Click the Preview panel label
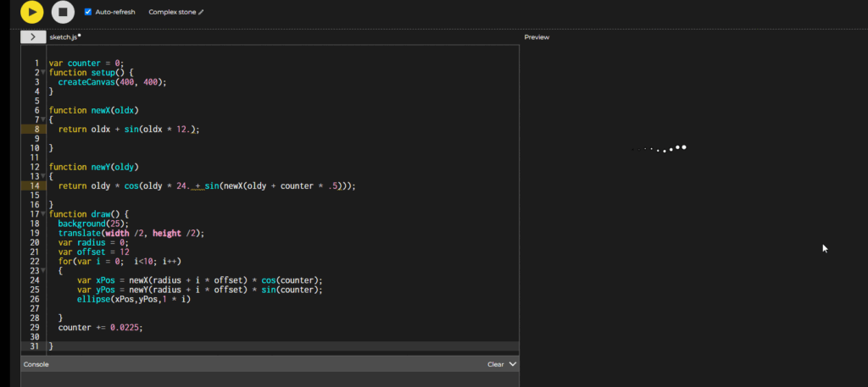 537,37
